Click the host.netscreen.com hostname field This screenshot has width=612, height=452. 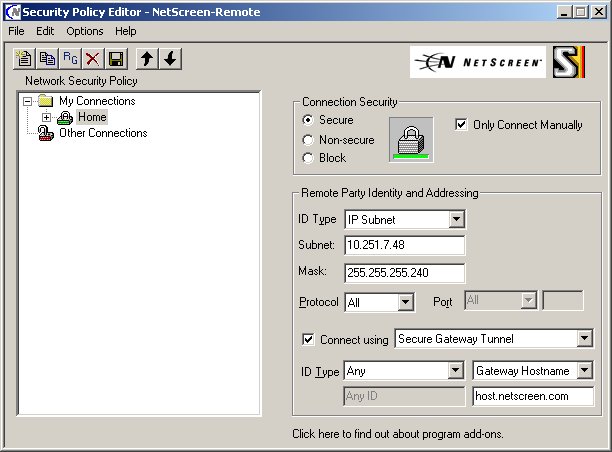[533, 397]
